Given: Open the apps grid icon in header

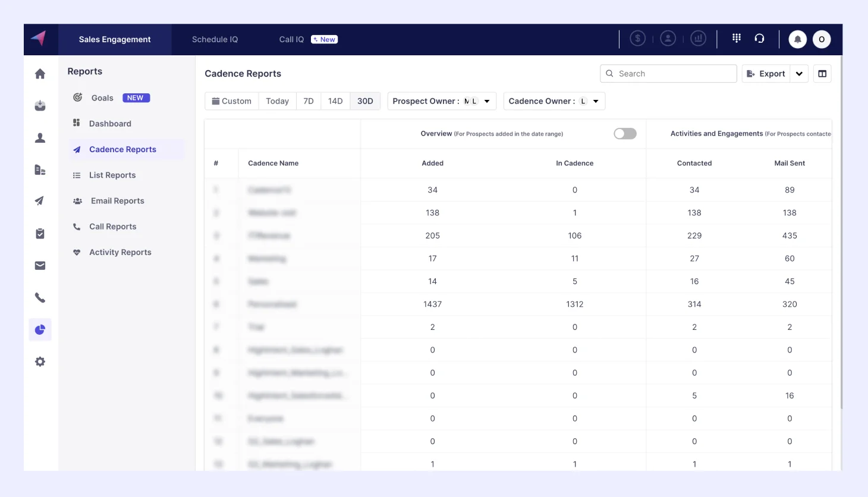Looking at the screenshot, I should (736, 39).
